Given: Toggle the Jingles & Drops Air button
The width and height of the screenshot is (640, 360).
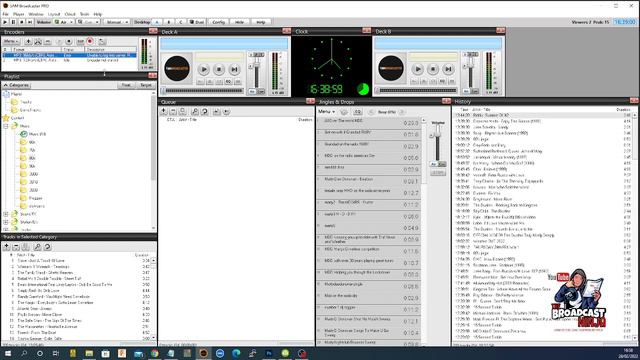Looking at the screenshot, I should 433,164.
